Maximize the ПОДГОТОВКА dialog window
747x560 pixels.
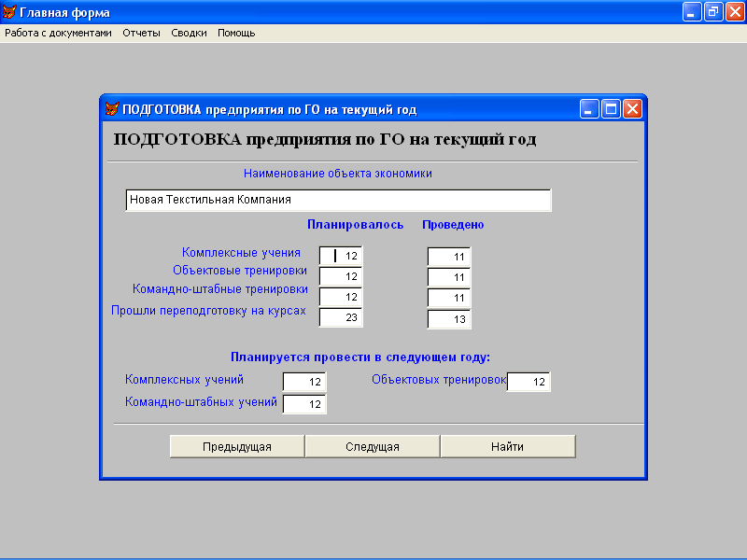611,109
